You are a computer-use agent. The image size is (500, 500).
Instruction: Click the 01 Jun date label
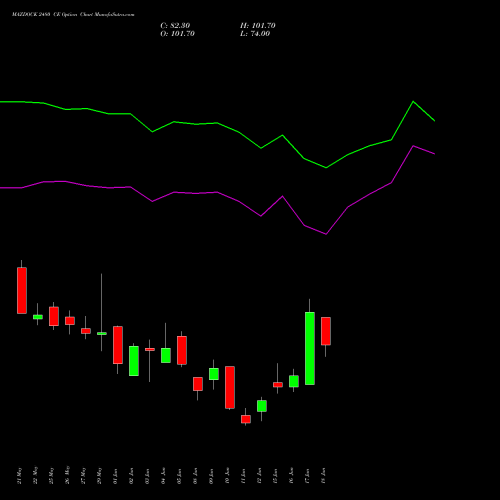point(116,476)
